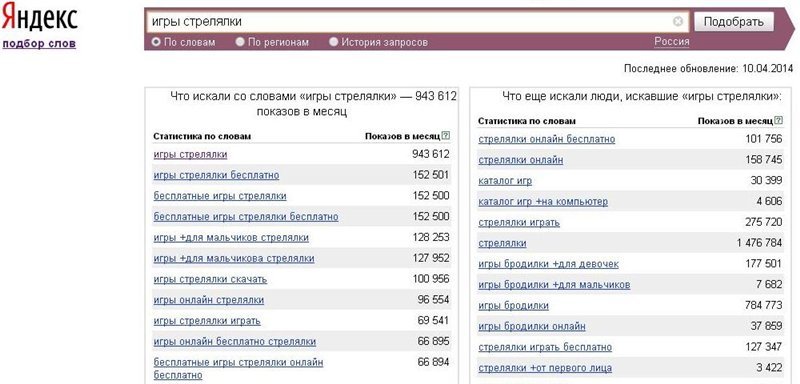The width and height of the screenshot is (800, 384).
Task: Open the 'подбор слов' link
Action: (39, 43)
